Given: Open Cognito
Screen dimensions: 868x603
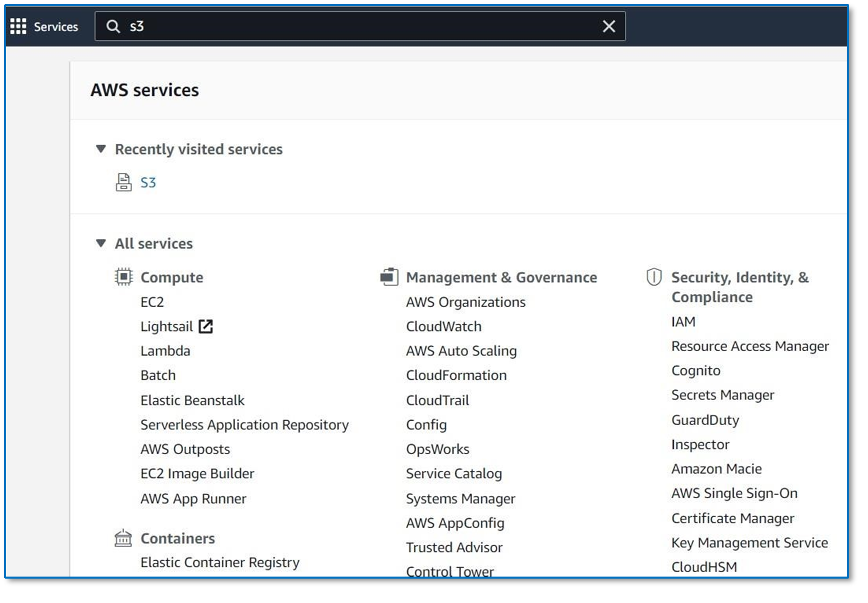Looking at the screenshot, I should coord(696,371).
